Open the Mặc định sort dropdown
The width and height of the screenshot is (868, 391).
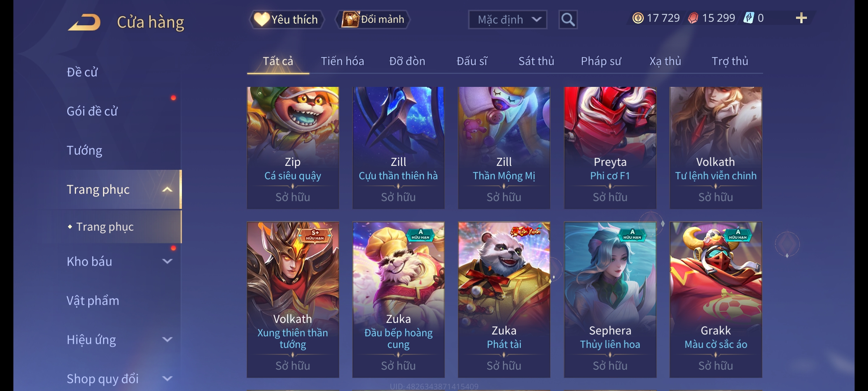click(x=507, y=20)
